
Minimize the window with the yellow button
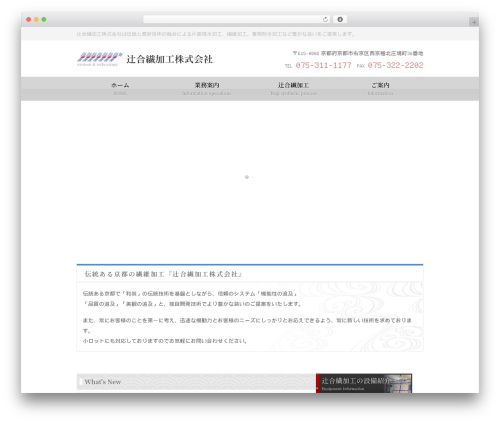(36, 20)
